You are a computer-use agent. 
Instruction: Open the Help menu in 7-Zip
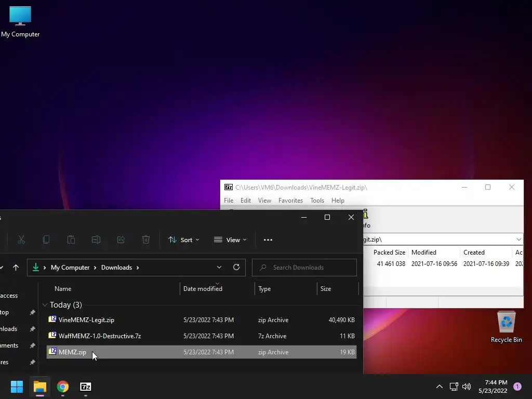point(338,201)
